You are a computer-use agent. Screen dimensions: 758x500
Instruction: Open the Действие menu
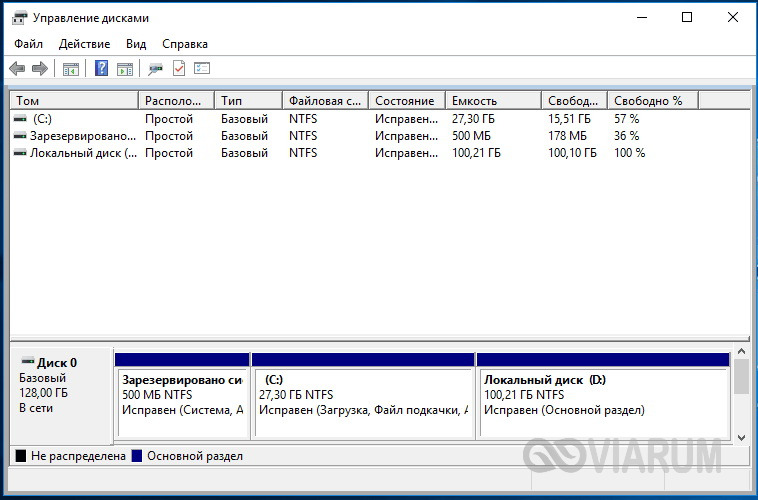(85, 44)
